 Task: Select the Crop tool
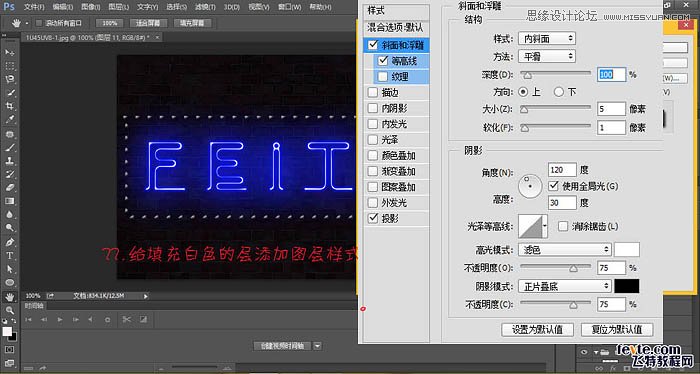pos(10,106)
